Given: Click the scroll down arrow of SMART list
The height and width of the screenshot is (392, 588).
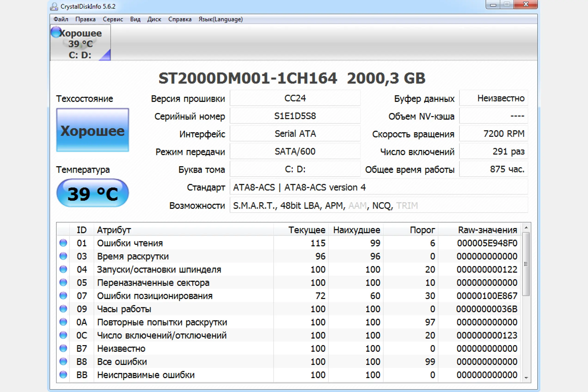Looking at the screenshot, I should (526, 378).
